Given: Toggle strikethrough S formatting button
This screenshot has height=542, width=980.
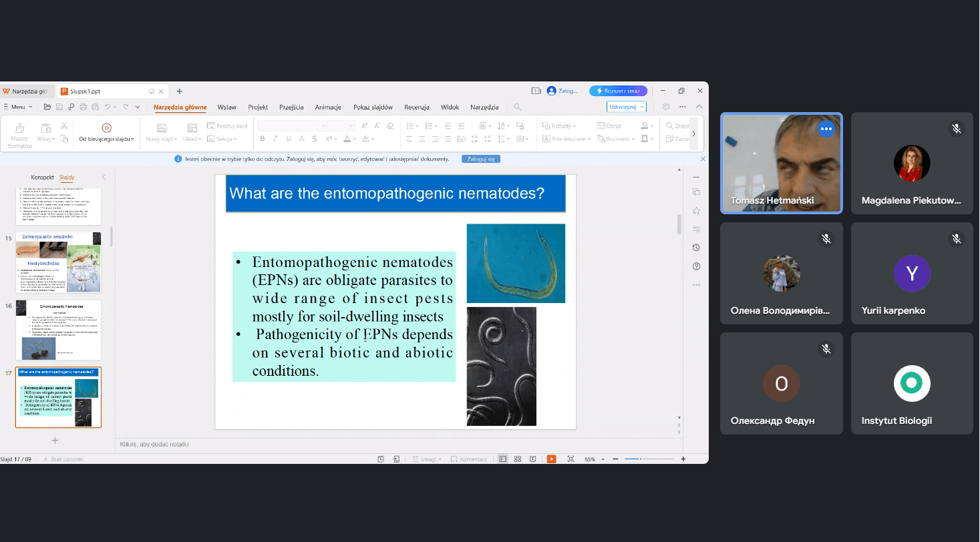Looking at the screenshot, I should [x=314, y=139].
